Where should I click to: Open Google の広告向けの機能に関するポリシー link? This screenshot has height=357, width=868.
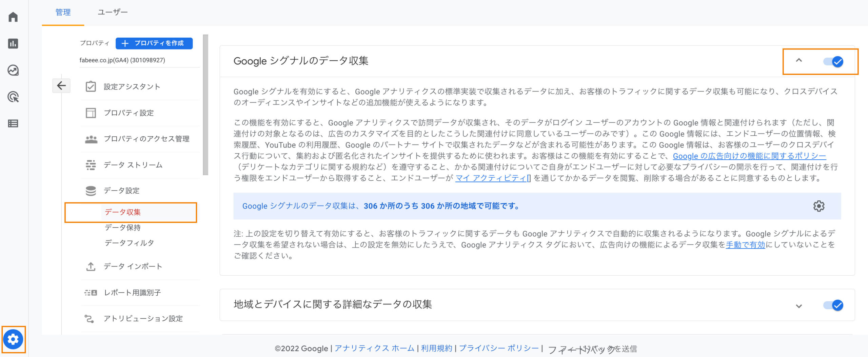click(749, 156)
